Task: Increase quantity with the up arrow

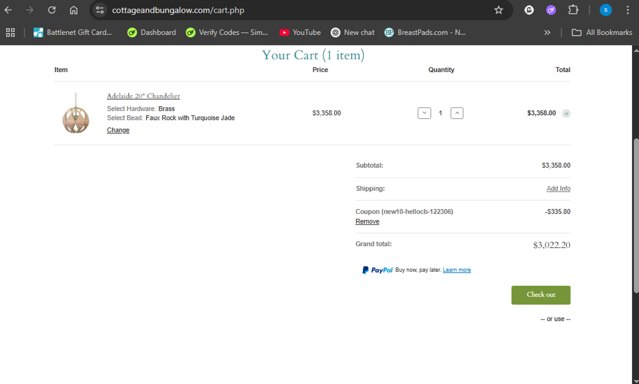Action: click(x=457, y=113)
